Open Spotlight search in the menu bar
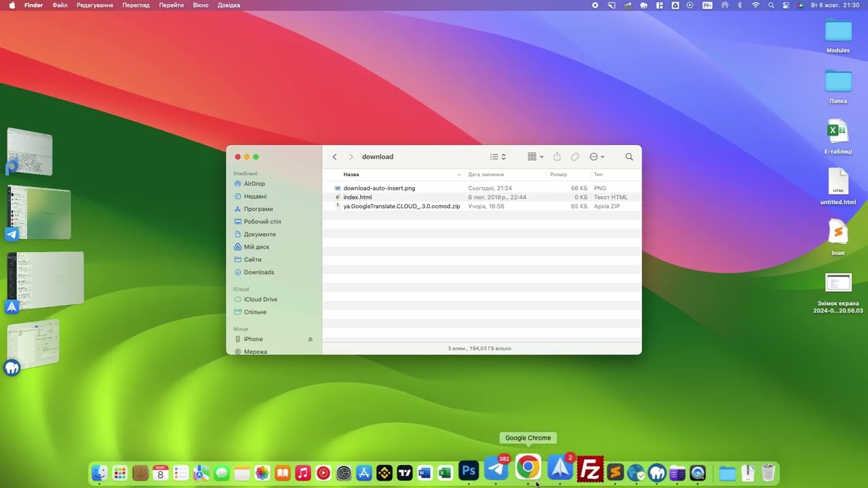Viewport: 868px width, 488px height. coord(771,5)
